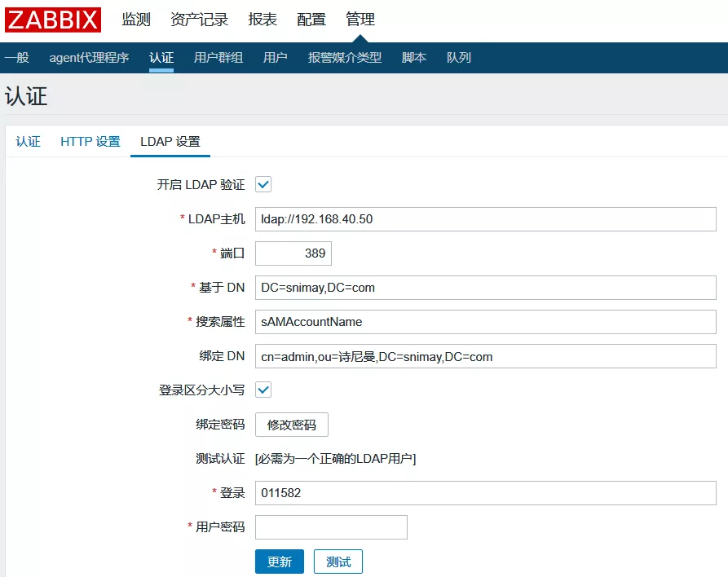Click the 修改密码 button
Image resolution: width=728 pixels, height=577 pixels.
[x=292, y=425]
